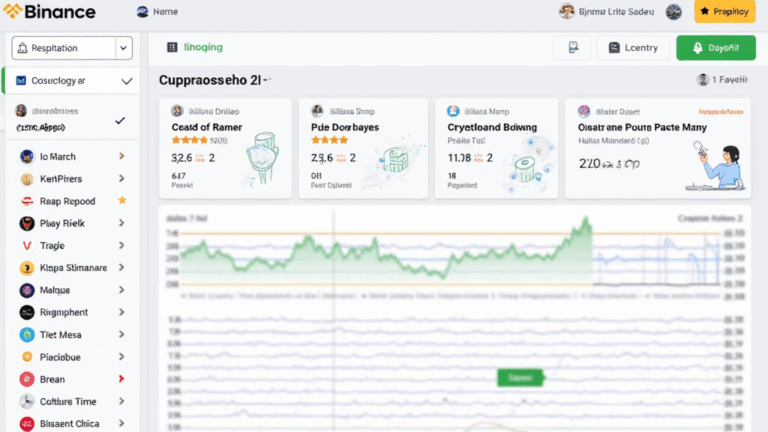The image size is (768, 432).
Task: Open the user avatar next to Bjnme Lrite Sodeu
Action: click(x=567, y=12)
